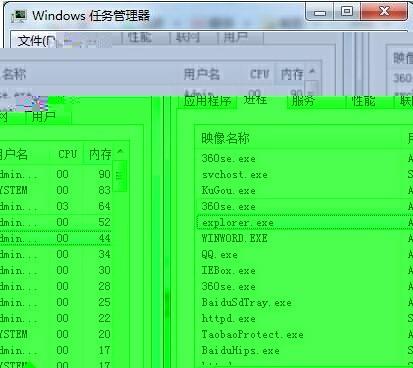
Task: Select 360se.exe listed directly above svchost.exe
Action: pos(228,158)
